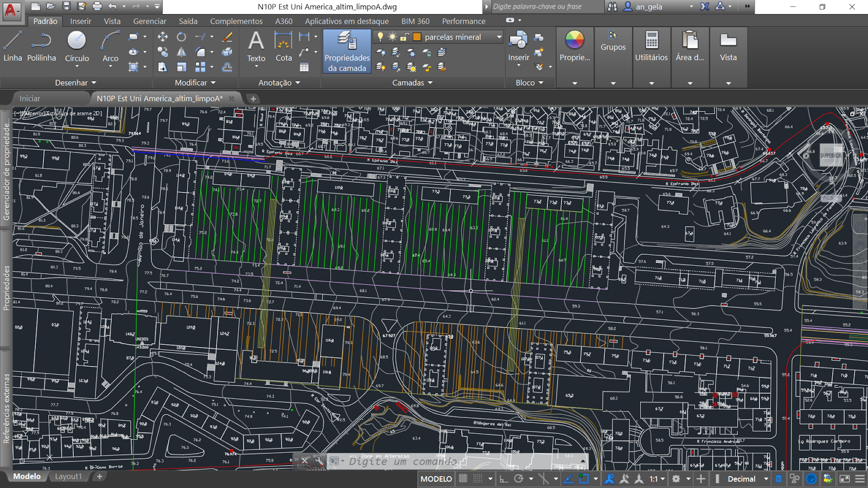Switch to the Inserir ribbon tab
The width and height of the screenshot is (868, 488).
pos(80,21)
